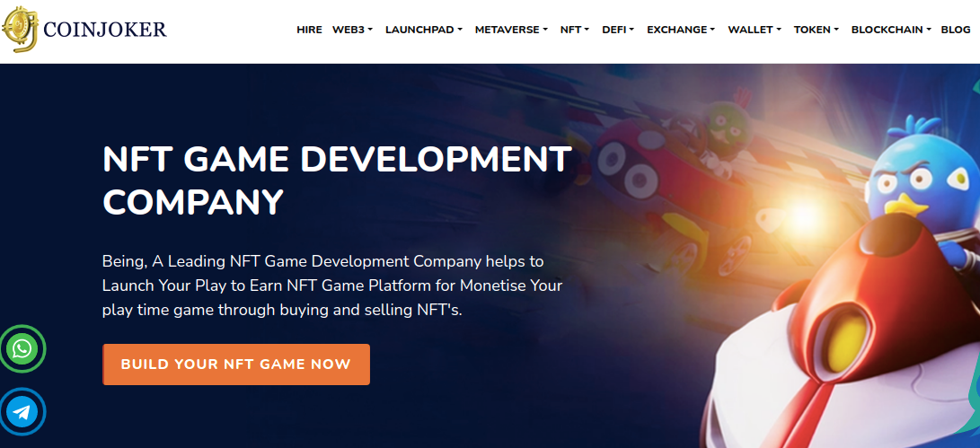Expand the TOKEN dropdown menu
Image resolution: width=980 pixels, height=448 pixels.
(817, 30)
